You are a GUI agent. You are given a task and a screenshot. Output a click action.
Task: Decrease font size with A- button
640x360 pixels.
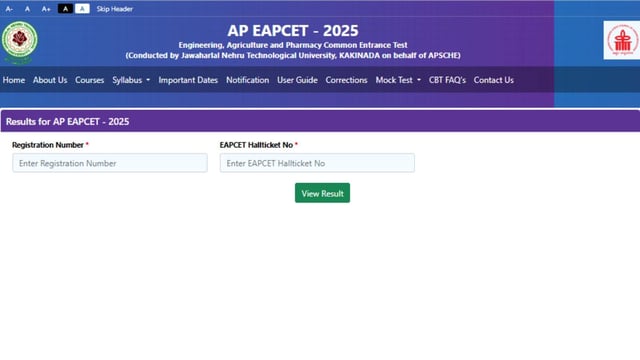[x=9, y=9]
